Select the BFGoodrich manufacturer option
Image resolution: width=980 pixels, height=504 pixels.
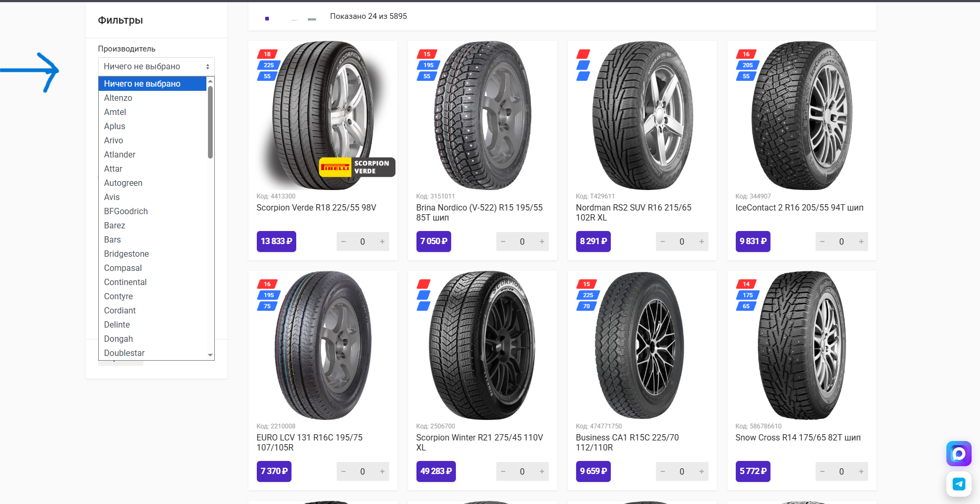click(x=126, y=211)
